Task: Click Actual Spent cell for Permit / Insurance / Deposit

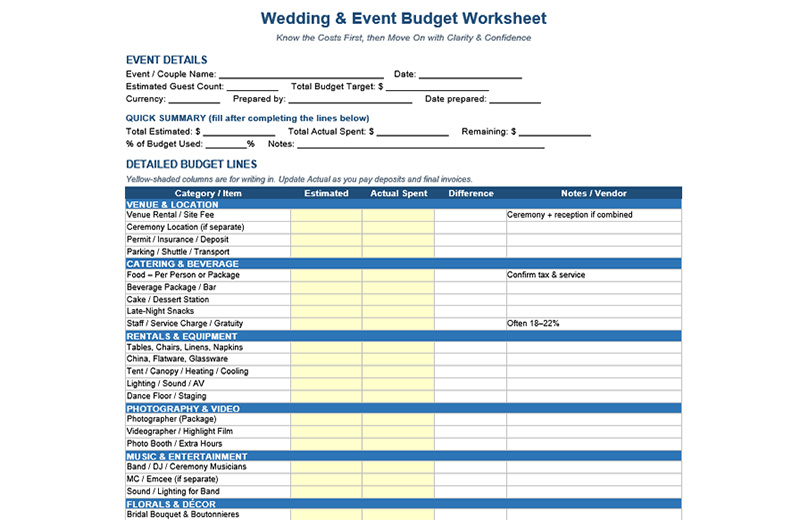Action: (x=398, y=240)
